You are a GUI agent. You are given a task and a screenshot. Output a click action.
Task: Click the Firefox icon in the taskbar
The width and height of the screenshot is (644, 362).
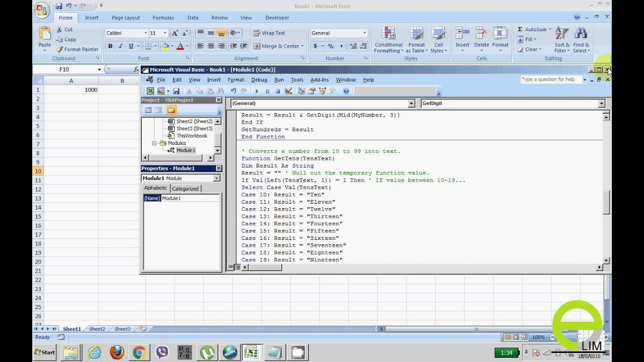117,352
